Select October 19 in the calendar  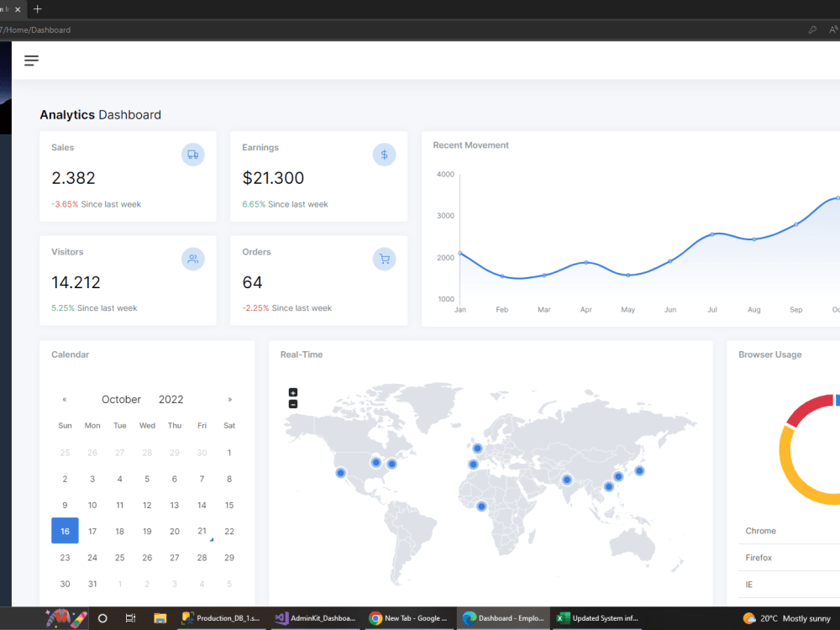147,532
